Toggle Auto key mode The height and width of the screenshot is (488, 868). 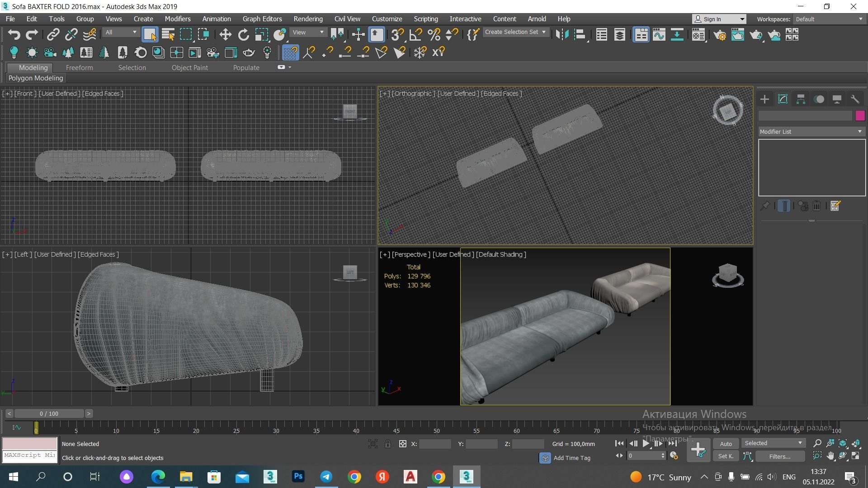726,444
